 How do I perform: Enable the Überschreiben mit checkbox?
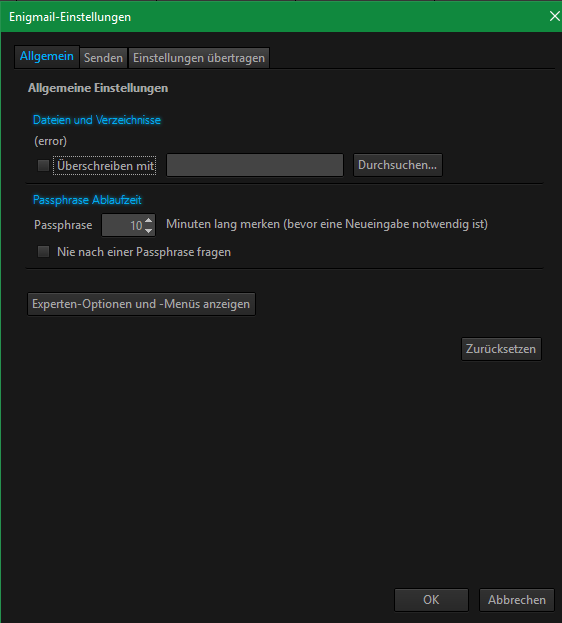[43, 165]
